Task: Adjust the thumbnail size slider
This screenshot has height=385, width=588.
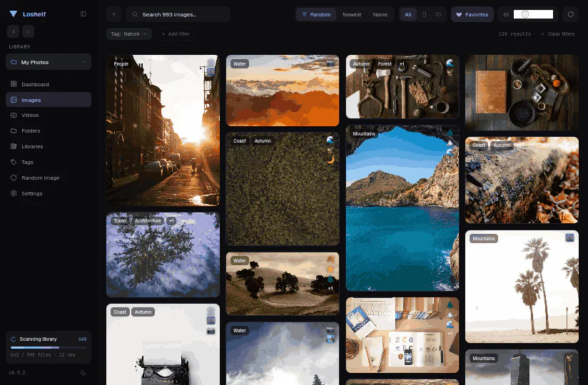Action: (533, 14)
